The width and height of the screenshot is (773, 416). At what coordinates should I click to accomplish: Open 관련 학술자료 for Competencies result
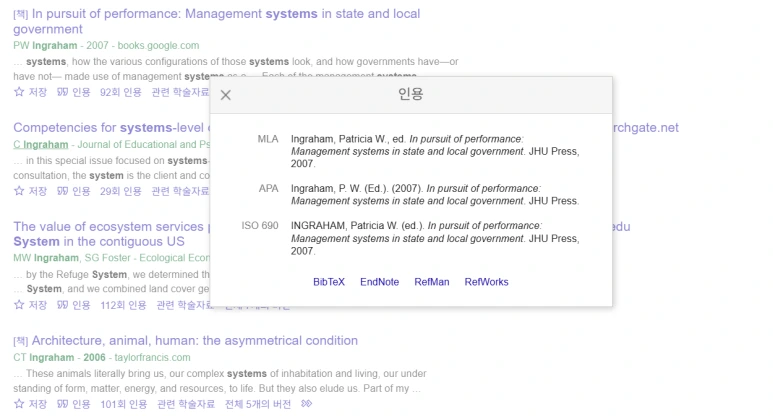180,191
